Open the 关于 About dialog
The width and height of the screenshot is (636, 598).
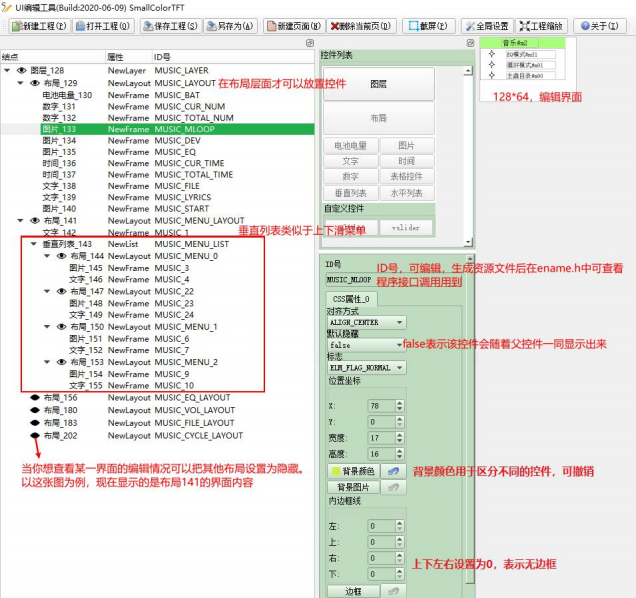[599, 26]
